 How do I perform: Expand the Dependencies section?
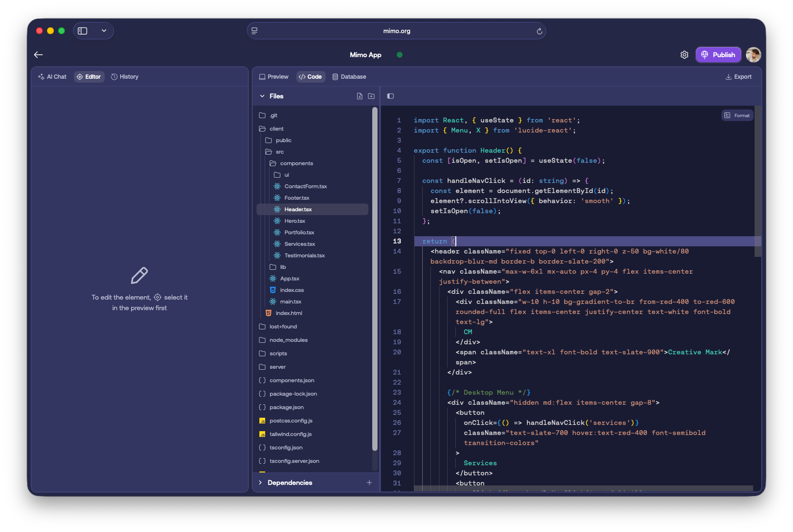(261, 483)
